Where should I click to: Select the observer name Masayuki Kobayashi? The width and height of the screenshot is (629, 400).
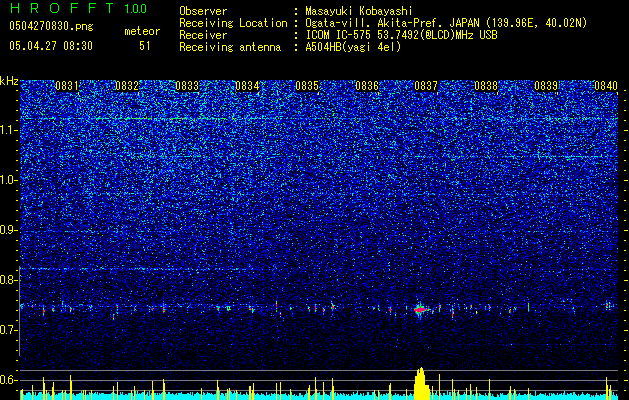pyautogui.click(x=359, y=11)
